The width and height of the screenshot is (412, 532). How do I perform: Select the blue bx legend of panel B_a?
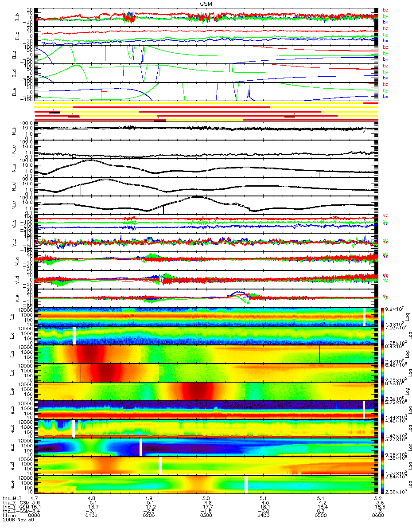(385, 59)
